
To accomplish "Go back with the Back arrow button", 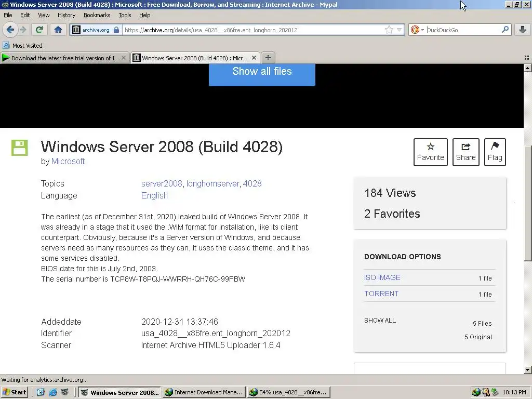I will [10, 30].
